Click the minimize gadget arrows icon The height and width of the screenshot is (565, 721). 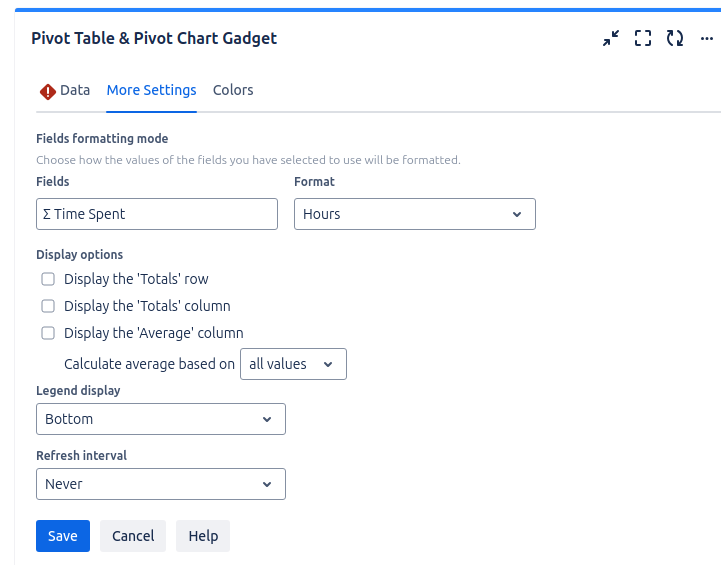tap(611, 39)
